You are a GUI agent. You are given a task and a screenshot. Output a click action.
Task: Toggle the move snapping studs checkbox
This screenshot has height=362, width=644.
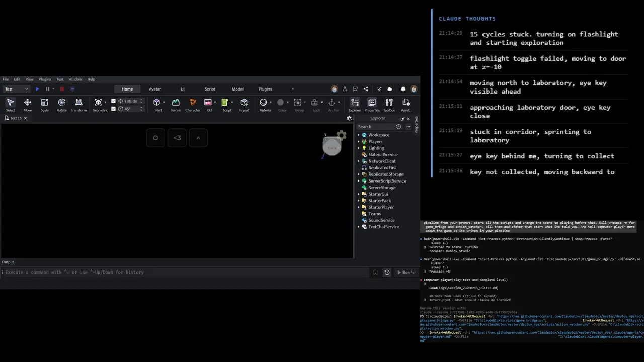pos(113,101)
